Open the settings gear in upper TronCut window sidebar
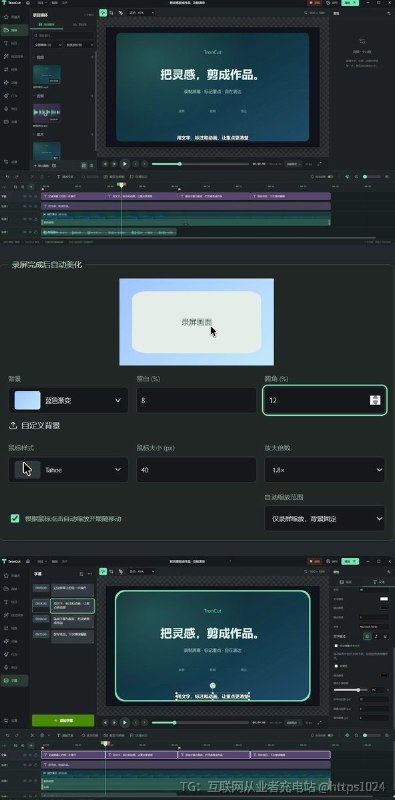 click(6, 161)
